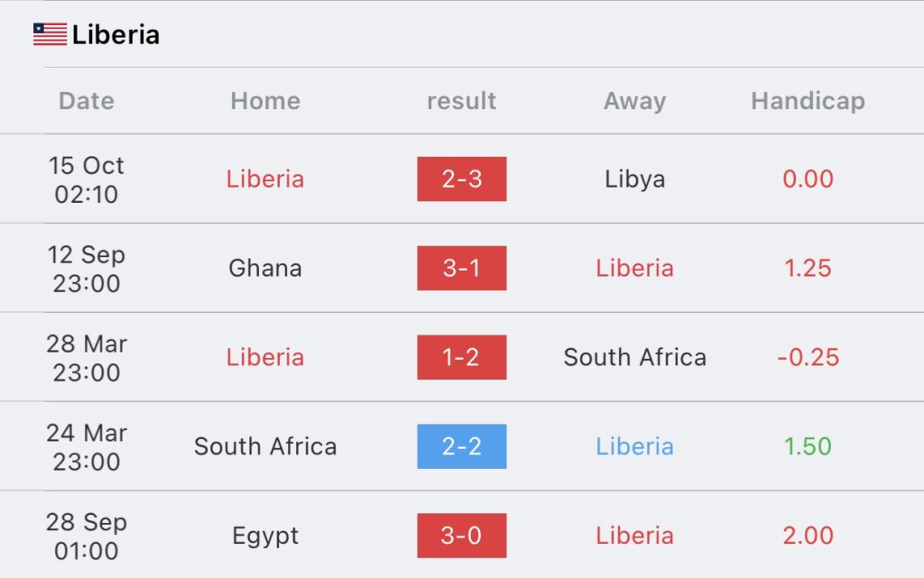Open the 3-1 result badge for Ghana match
924x578 pixels.
(x=462, y=269)
